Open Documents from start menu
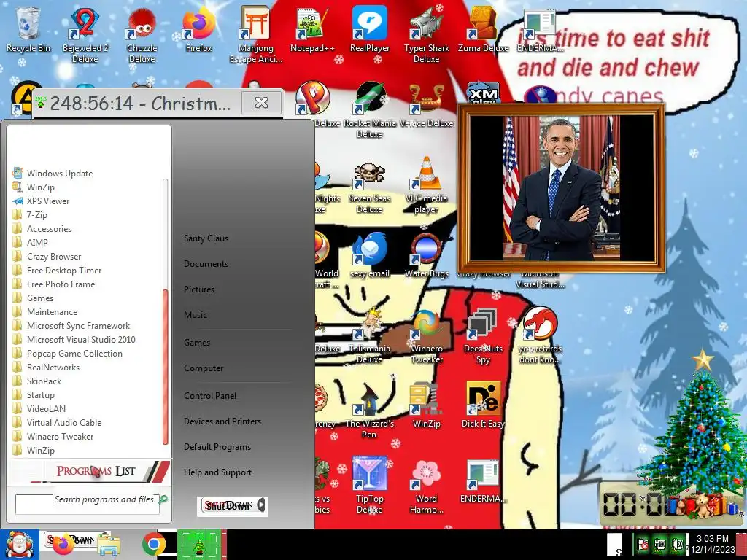747x560 pixels. 206,264
